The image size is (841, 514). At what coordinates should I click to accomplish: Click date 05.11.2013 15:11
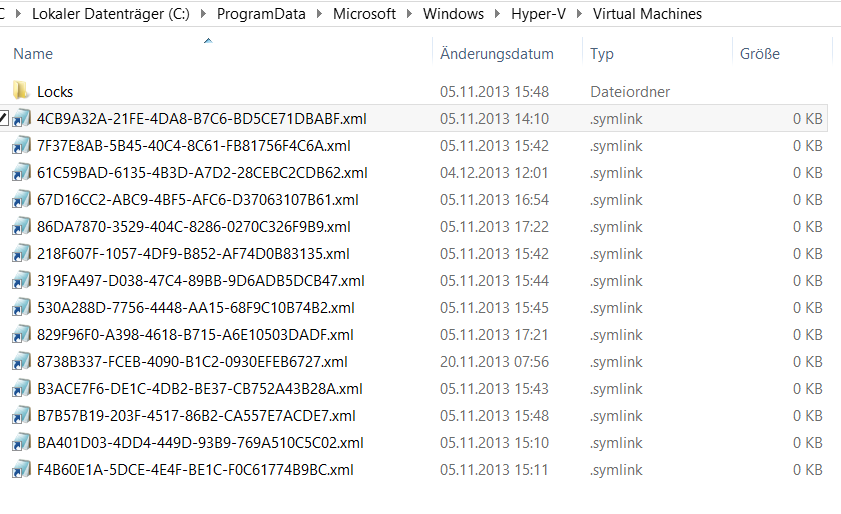click(494, 470)
